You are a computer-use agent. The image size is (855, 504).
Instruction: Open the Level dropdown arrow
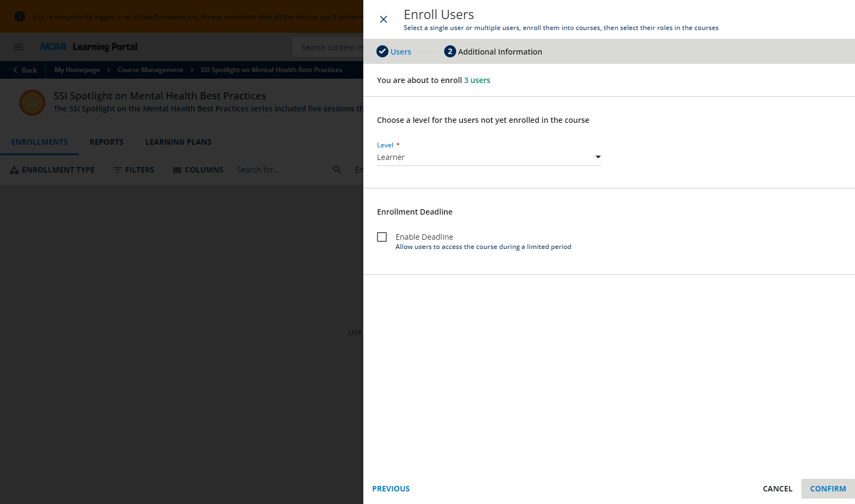[x=598, y=157]
